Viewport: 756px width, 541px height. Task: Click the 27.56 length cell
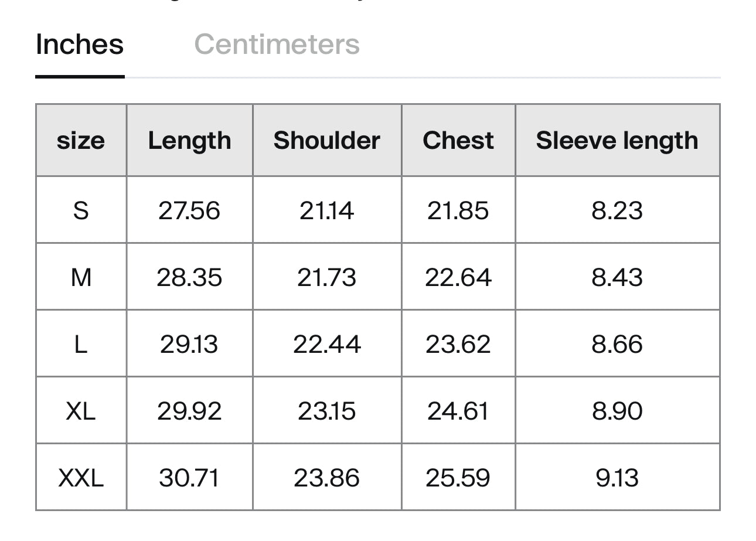[x=189, y=210]
